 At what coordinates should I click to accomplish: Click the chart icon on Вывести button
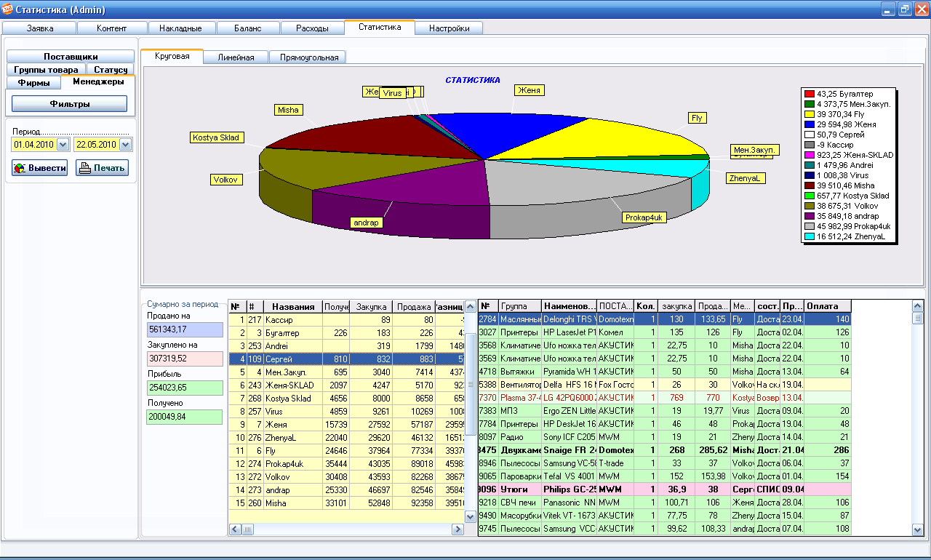(x=20, y=168)
